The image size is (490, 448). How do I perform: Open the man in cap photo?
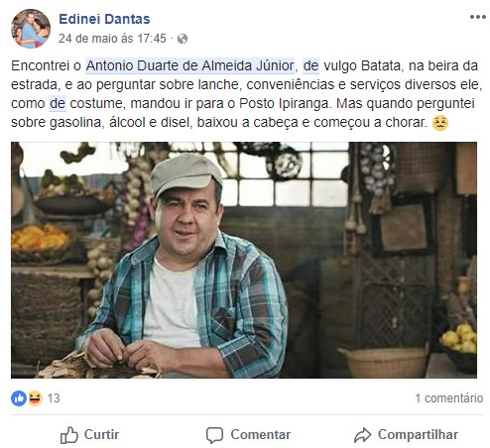tap(244, 260)
